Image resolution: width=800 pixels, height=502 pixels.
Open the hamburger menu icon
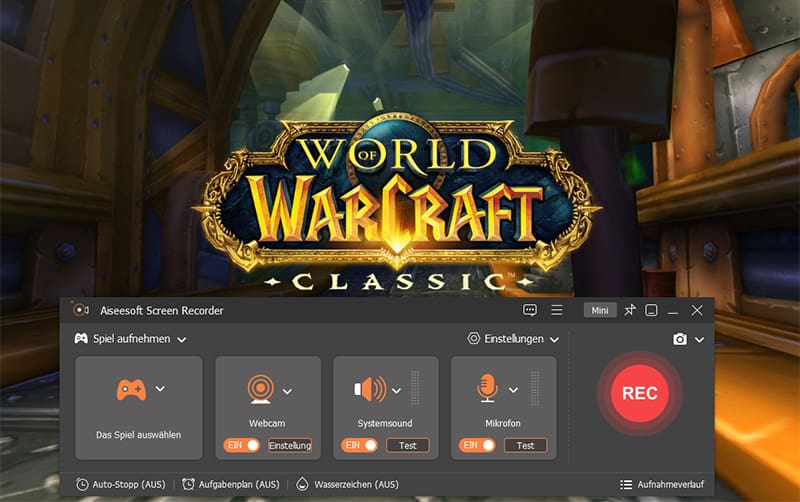click(x=557, y=310)
